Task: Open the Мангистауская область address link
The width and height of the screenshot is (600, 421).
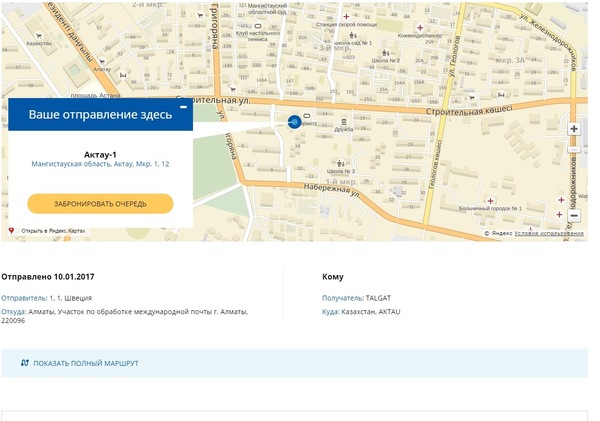Action: pos(100,164)
